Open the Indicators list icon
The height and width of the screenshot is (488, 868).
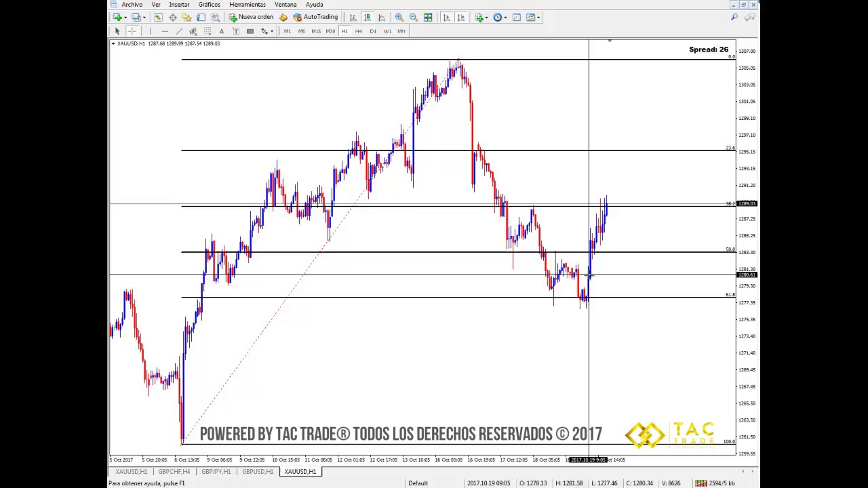479,17
